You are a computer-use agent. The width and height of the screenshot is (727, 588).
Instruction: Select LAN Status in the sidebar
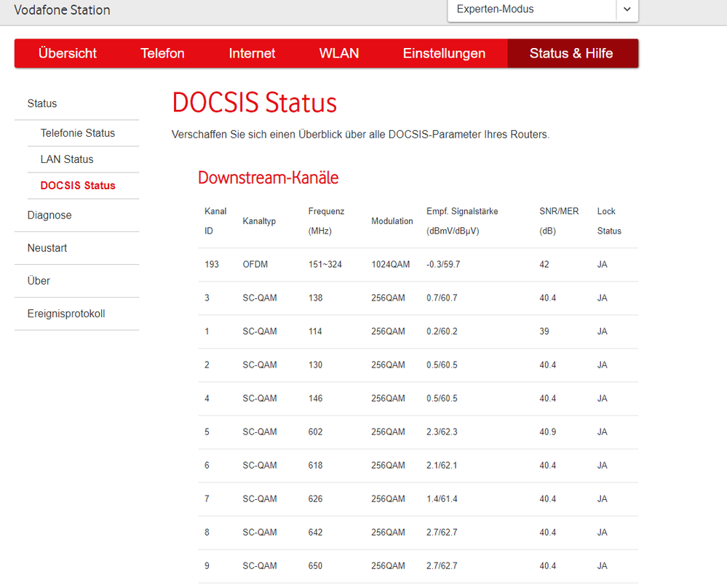click(67, 159)
